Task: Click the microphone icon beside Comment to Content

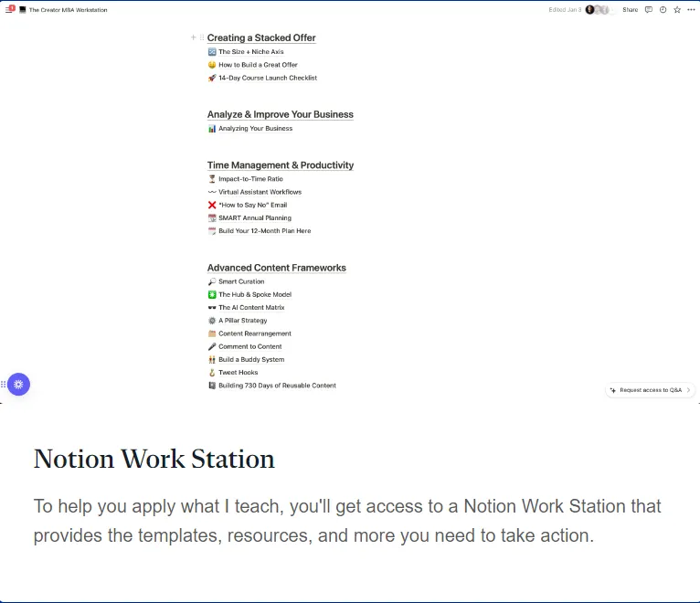Action: (212, 346)
